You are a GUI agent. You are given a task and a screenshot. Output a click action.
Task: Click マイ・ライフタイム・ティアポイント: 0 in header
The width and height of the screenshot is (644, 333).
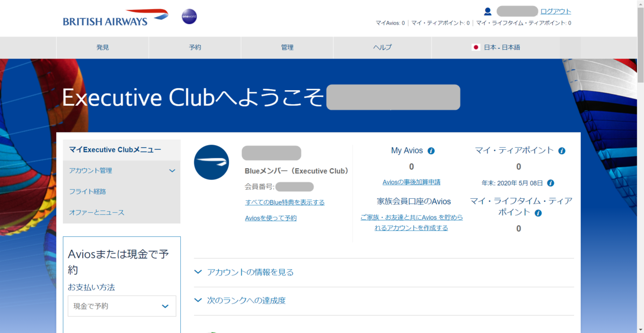523,23
